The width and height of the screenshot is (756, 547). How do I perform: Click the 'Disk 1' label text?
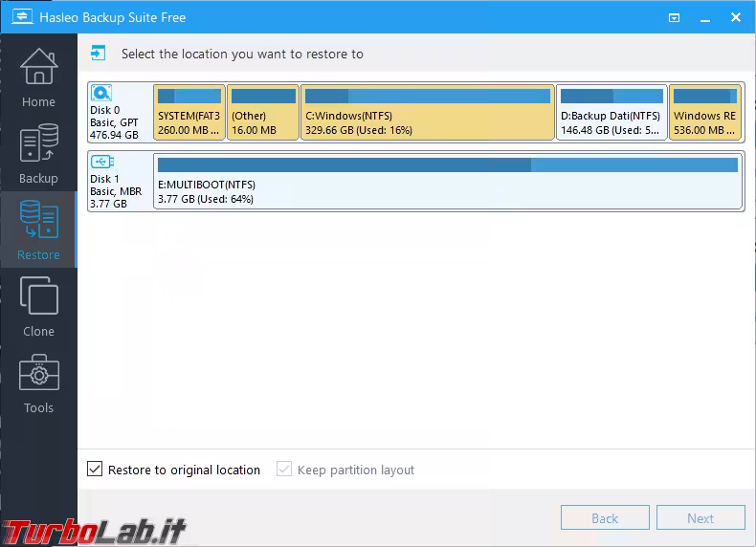[104, 179]
